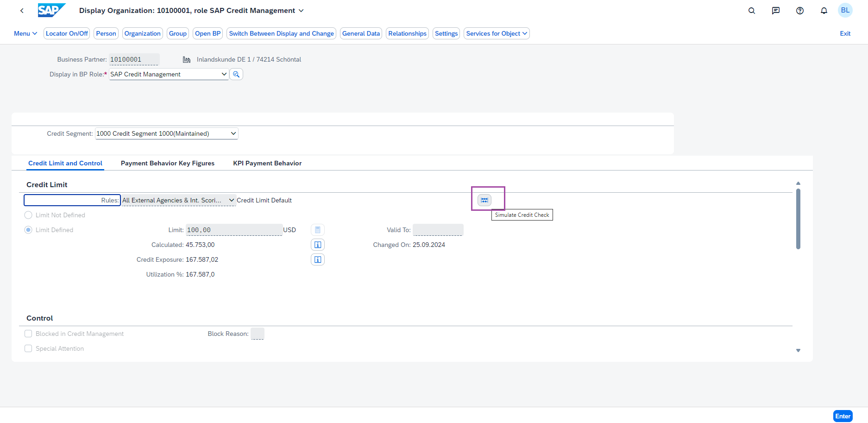Click the Person button
The height and width of the screenshot is (423, 868).
tap(106, 33)
